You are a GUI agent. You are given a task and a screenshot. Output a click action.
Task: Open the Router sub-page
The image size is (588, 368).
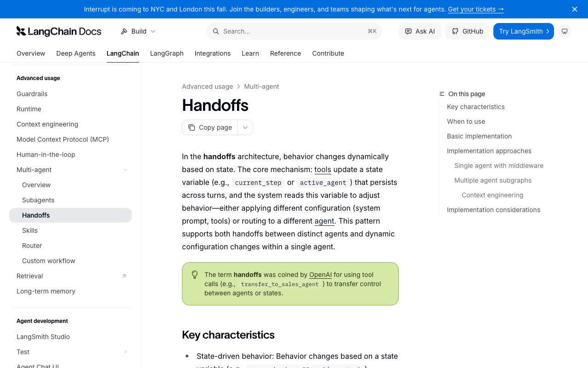coord(70,246)
